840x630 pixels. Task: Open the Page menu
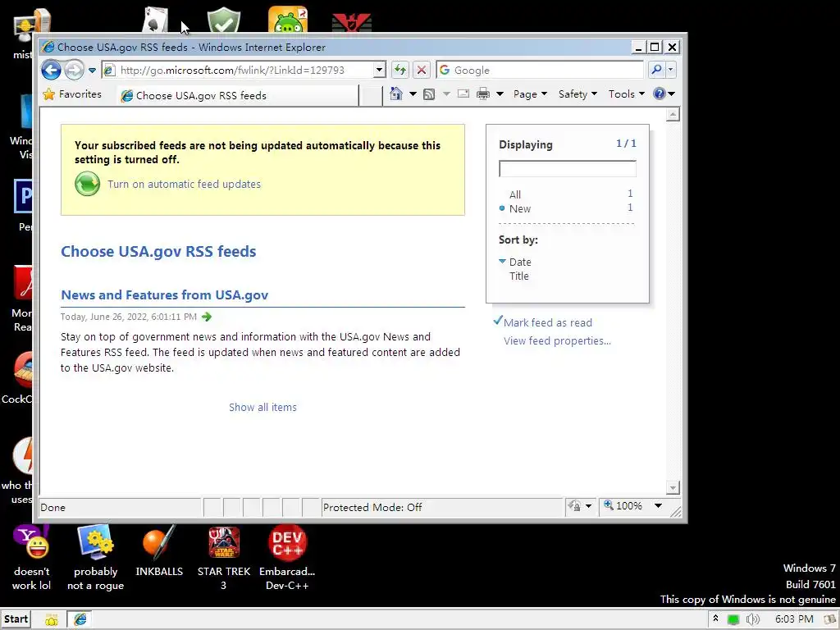[530, 94]
